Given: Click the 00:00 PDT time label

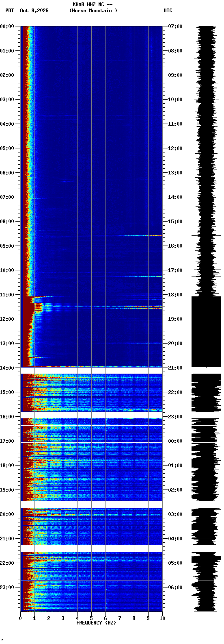Looking at the screenshot, I should pos(7,26).
